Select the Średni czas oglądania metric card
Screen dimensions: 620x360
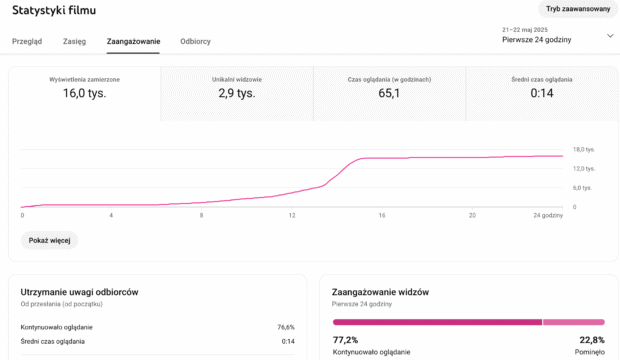542,94
